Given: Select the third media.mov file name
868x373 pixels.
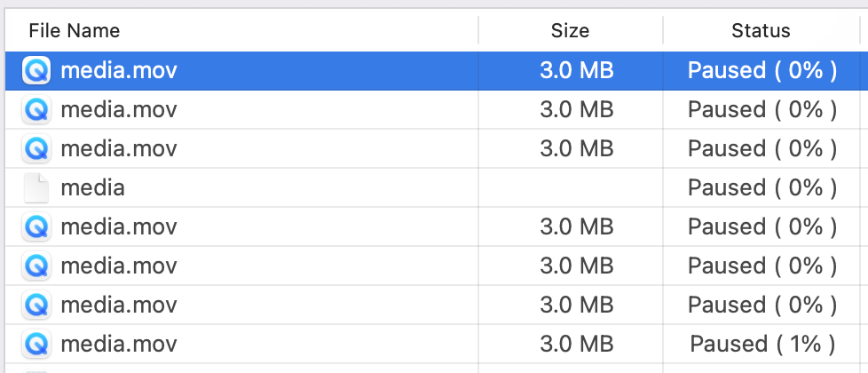Looking at the screenshot, I should click(x=119, y=148).
